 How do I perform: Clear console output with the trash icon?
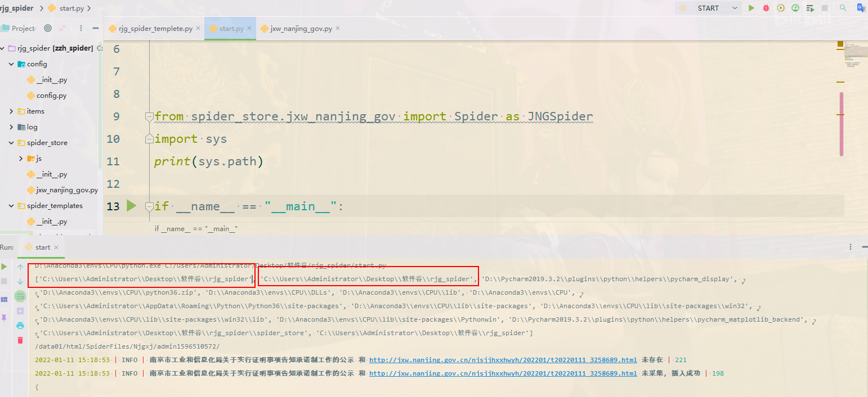[20, 340]
